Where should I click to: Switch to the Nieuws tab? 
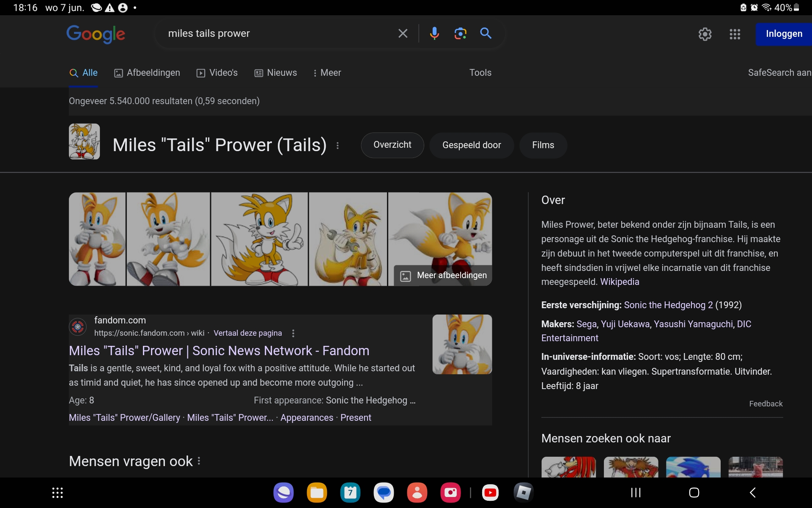pos(276,73)
